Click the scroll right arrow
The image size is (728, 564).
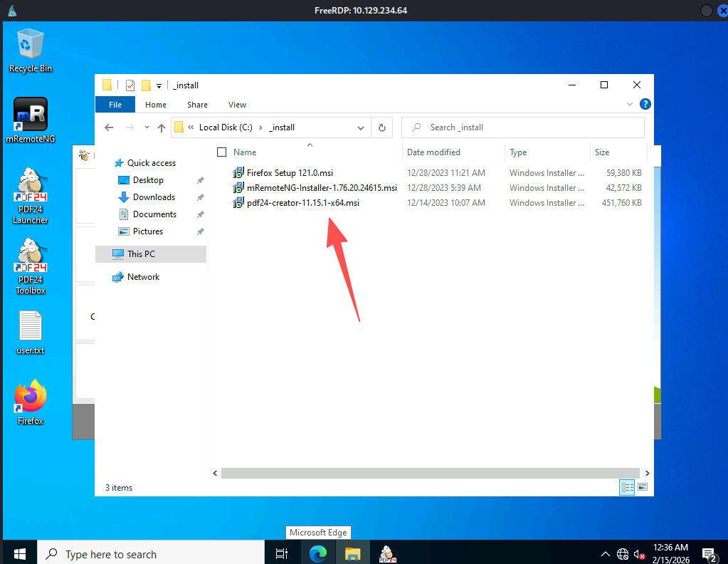click(647, 473)
